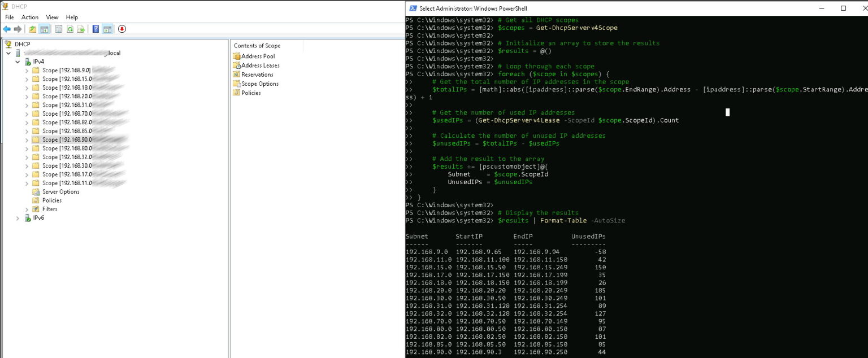Click the red down-arrow toolbar icon
868x358 pixels.
122,29
